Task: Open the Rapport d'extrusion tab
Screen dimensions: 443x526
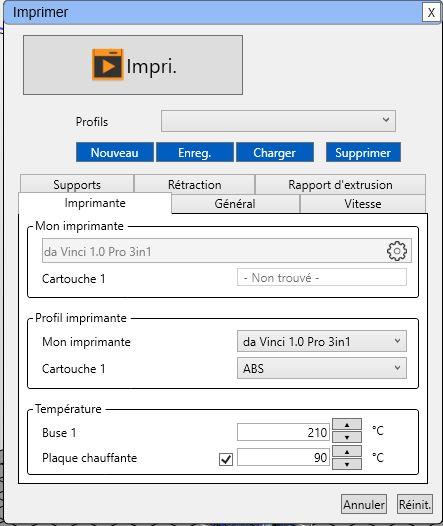Action: (x=340, y=184)
